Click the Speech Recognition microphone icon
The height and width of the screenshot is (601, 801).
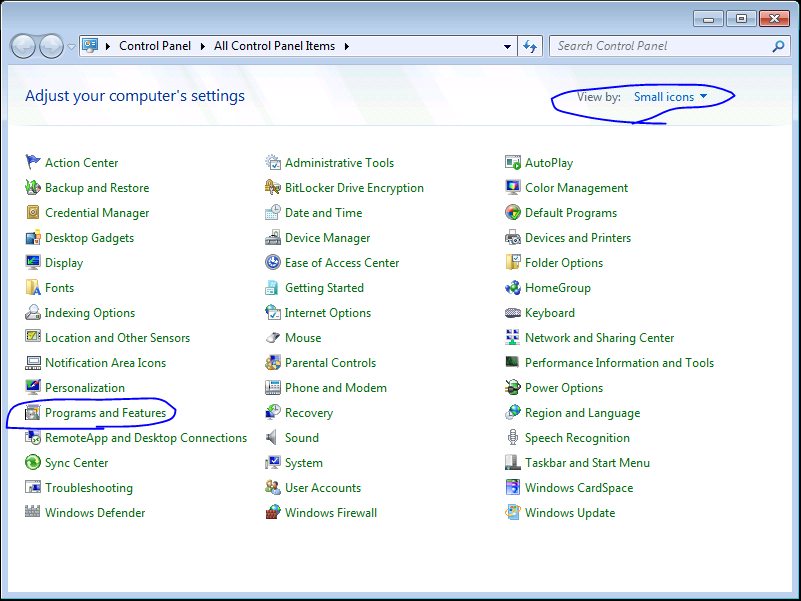513,437
